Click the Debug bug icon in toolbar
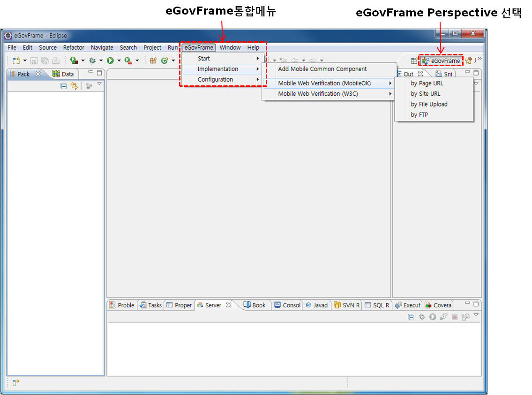532x395 pixels. click(92, 61)
